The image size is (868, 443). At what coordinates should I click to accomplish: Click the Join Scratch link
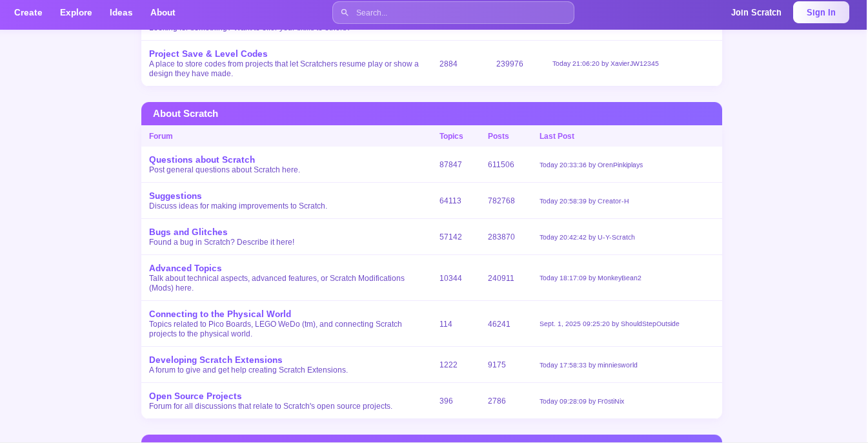756,12
